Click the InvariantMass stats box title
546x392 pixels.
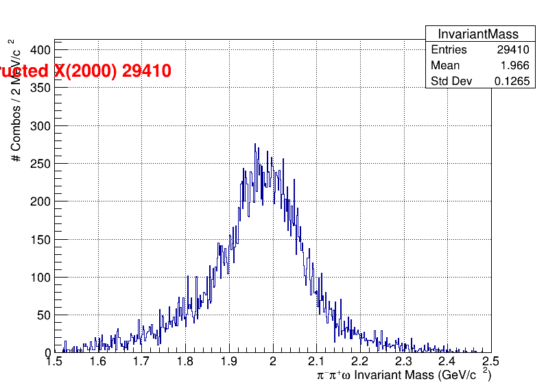click(x=478, y=34)
